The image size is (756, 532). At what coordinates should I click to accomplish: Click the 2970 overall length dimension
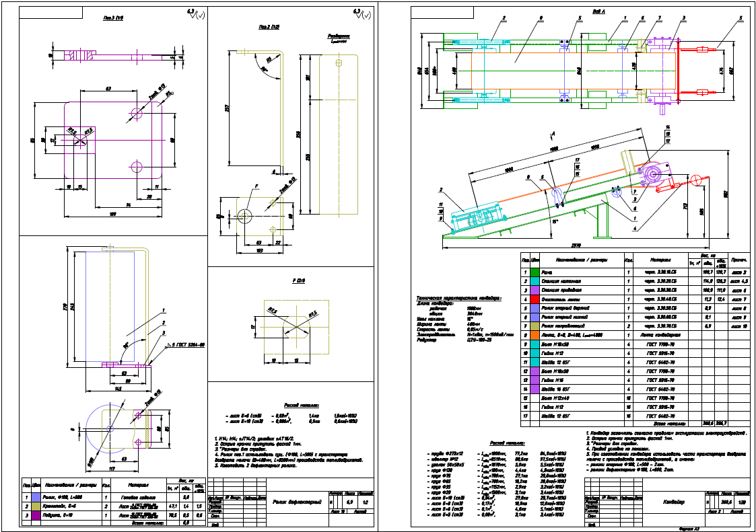[x=576, y=245]
